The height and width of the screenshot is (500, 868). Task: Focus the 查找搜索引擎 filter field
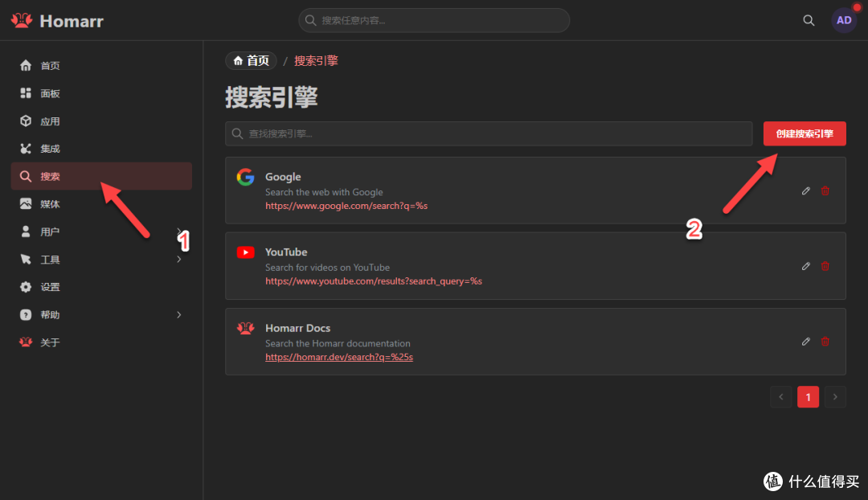[489, 133]
